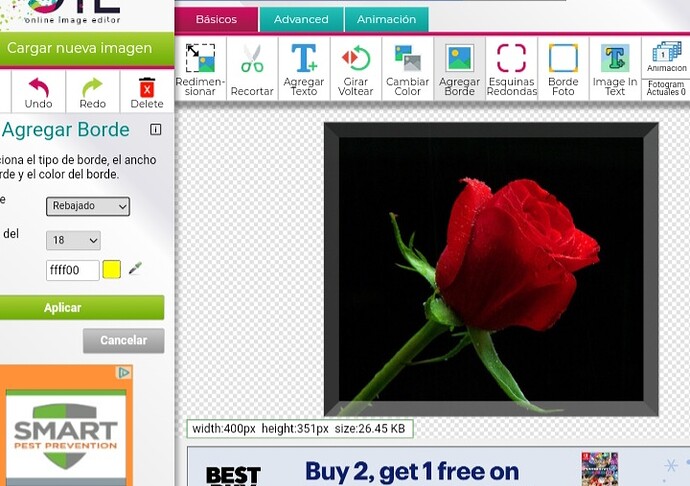Image resolution: width=690 pixels, height=486 pixels.
Task: Choose the Agregar Texto tool
Action: click(304, 68)
